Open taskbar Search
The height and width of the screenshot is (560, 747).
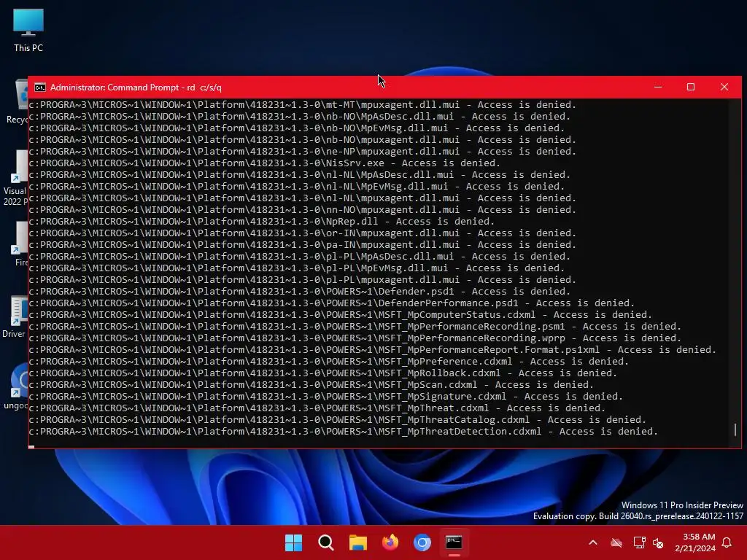326,542
